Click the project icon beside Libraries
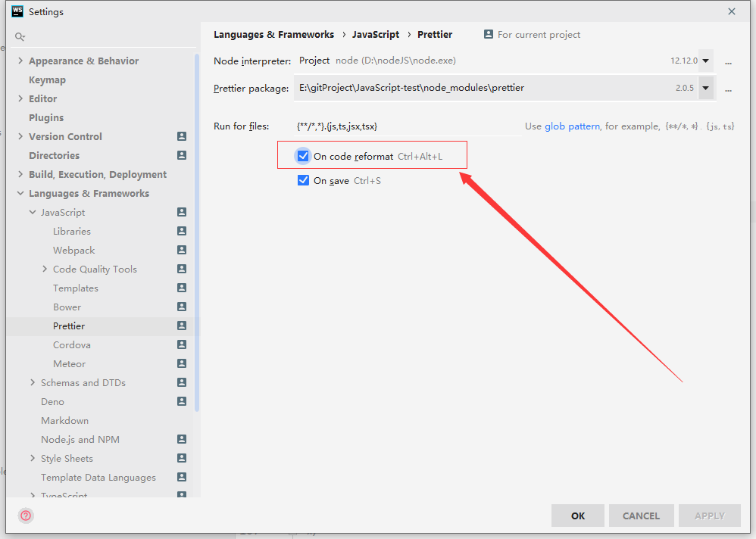 (x=182, y=231)
